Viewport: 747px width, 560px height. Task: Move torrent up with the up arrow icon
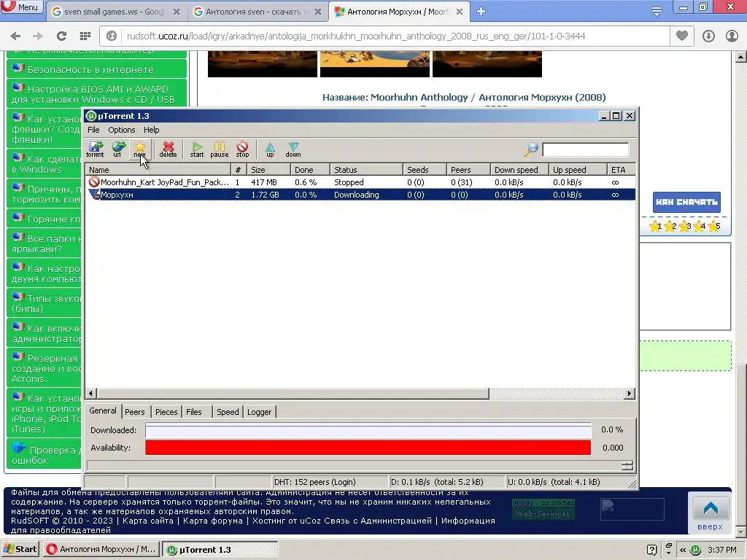coord(270,149)
